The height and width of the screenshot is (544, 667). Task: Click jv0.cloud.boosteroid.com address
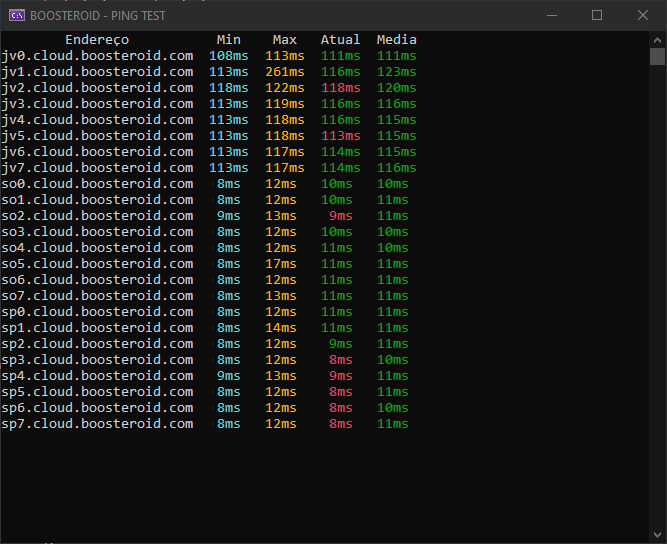(97, 56)
